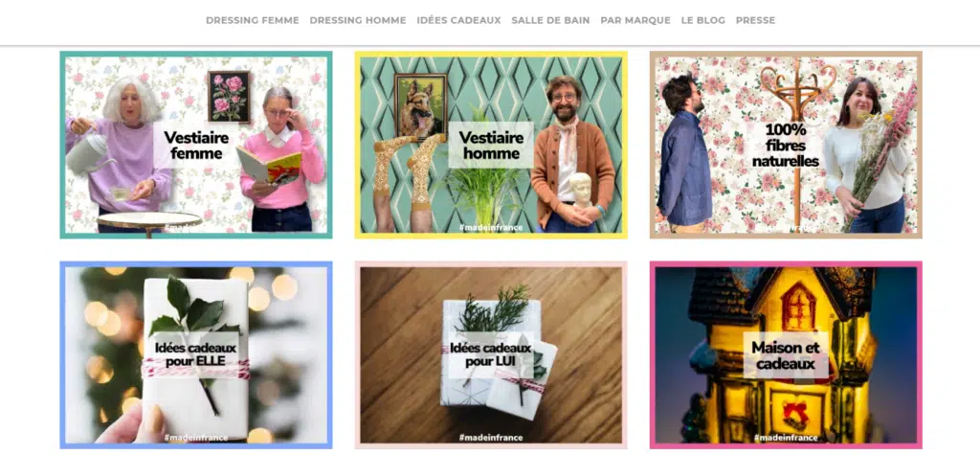Click the smiling man in orange cardigan
Screen dimensions: 980x455
[572, 154]
